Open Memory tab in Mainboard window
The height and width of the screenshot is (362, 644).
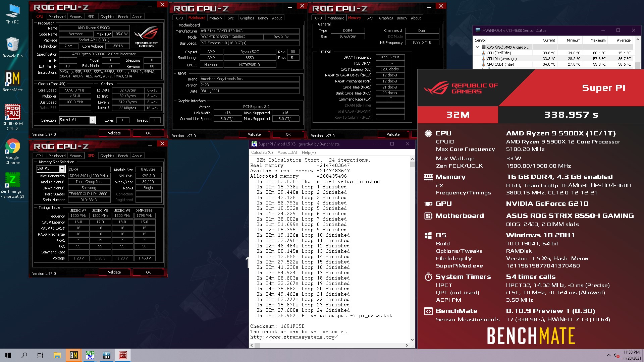(215, 18)
